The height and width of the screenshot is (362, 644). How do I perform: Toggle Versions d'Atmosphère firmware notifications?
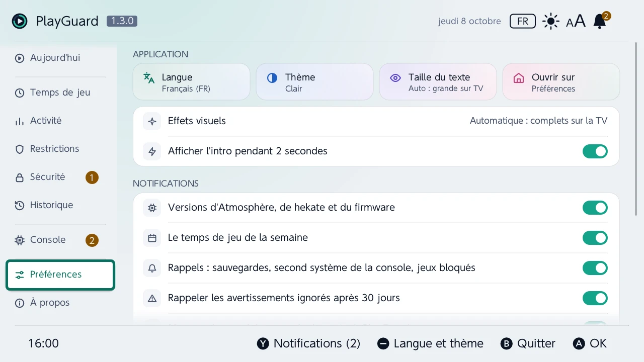pos(595,208)
